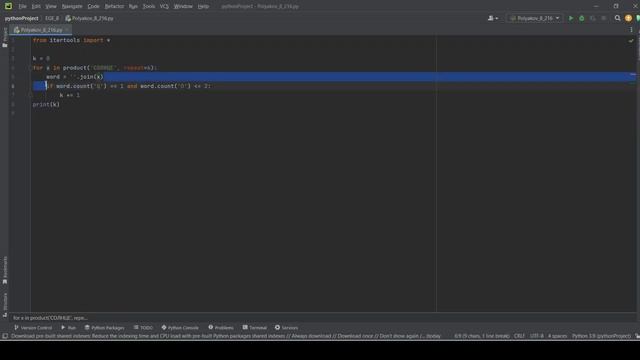This screenshot has width=640, height=360.
Task: Open the Bookmarks tool window sidebar button
Action: [5, 270]
